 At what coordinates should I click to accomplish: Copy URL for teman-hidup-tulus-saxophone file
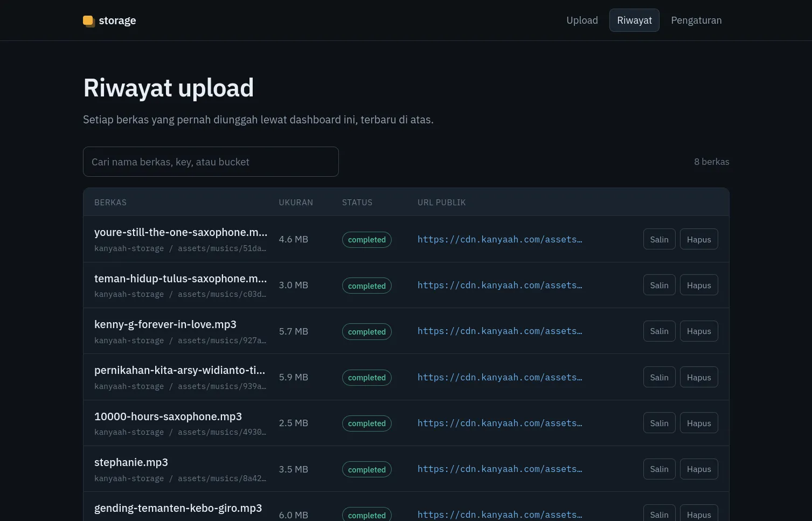[659, 285]
